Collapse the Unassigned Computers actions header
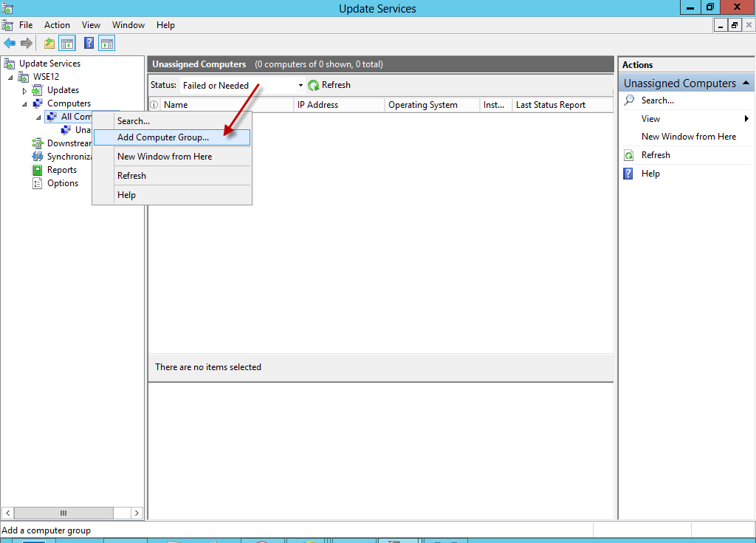 pos(746,83)
